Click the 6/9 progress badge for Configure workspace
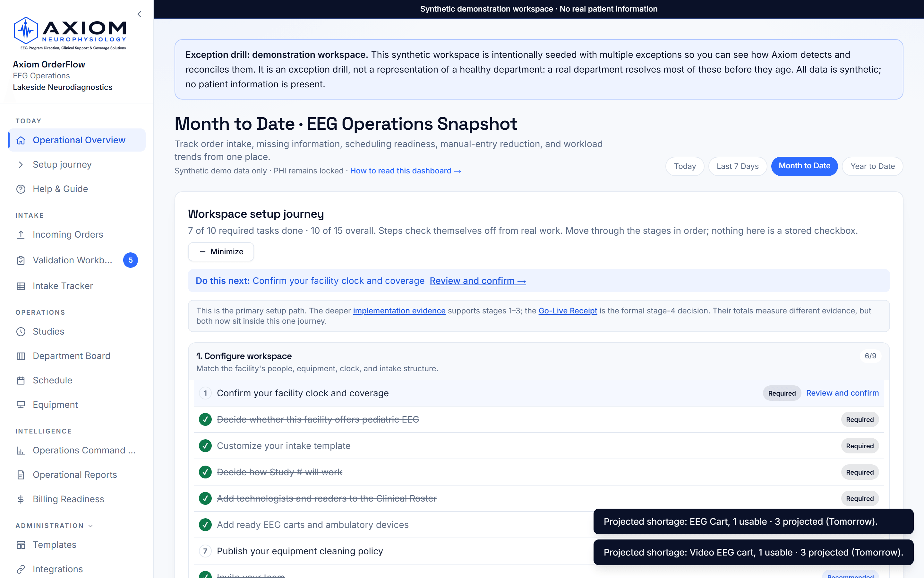 point(870,356)
